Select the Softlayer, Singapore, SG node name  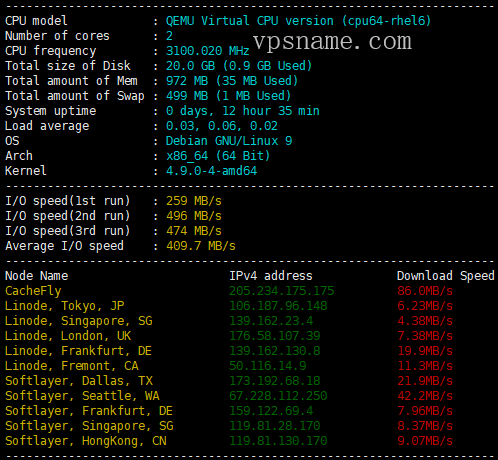pos(89,426)
